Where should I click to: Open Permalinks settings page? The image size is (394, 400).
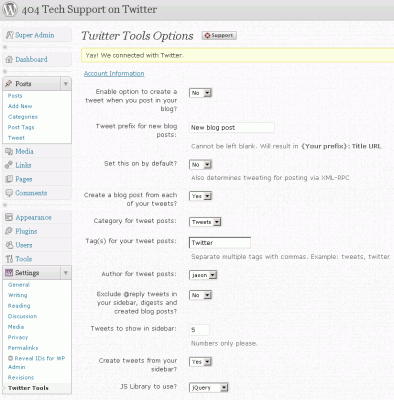[23, 348]
